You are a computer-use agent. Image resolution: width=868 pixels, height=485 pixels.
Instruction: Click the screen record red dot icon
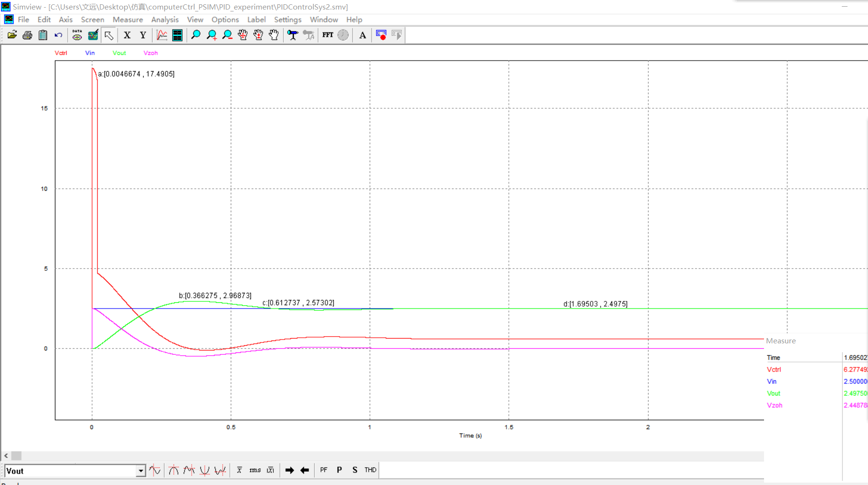381,35
